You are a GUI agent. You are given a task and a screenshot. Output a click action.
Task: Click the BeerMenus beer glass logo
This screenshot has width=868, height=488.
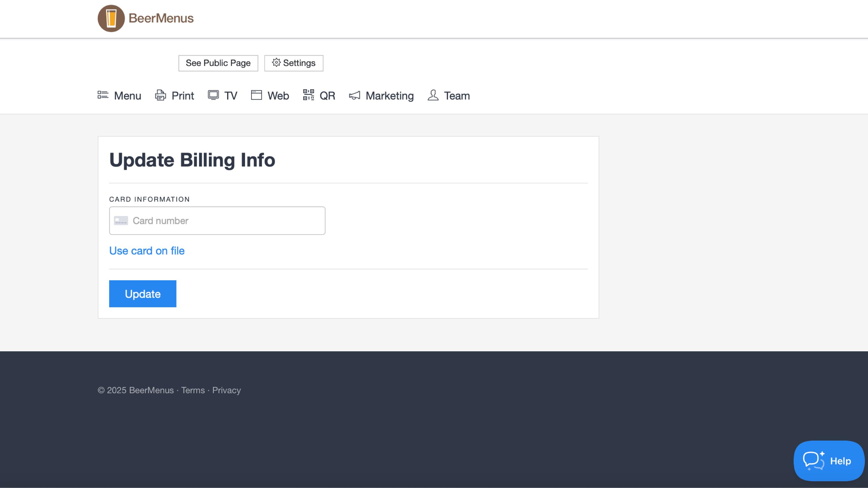(111, 19)
